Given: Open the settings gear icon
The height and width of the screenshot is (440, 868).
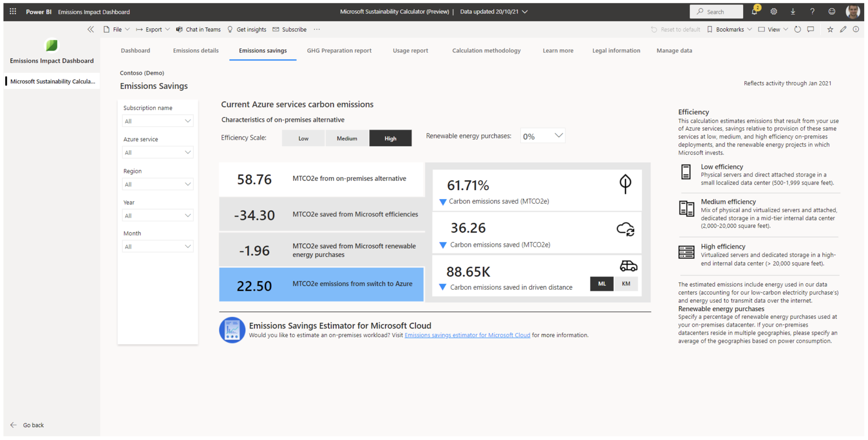Looking at the screenshot, I should tap(773, 11).
